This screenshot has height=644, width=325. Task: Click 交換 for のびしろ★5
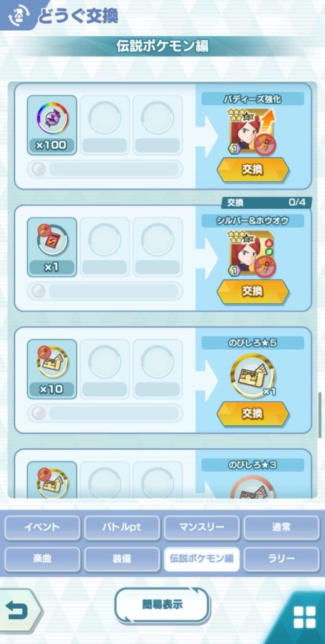pyautogui.click(x=252, y=414)
